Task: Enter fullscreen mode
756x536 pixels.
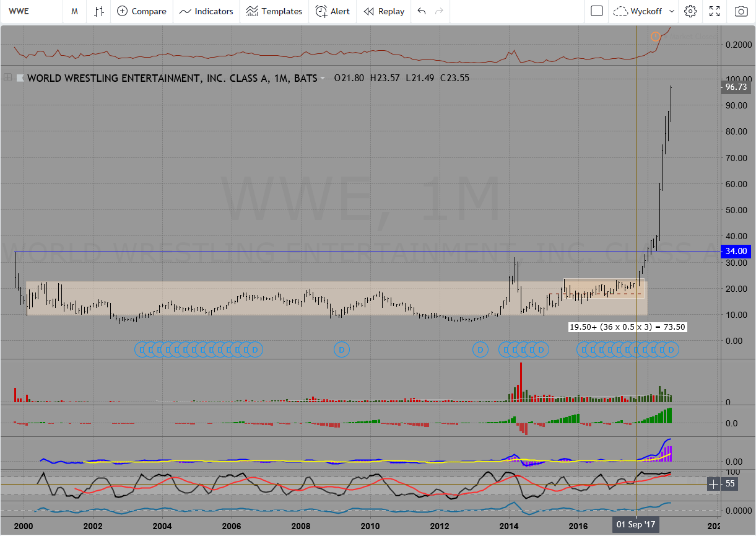Action: [715, 11]
